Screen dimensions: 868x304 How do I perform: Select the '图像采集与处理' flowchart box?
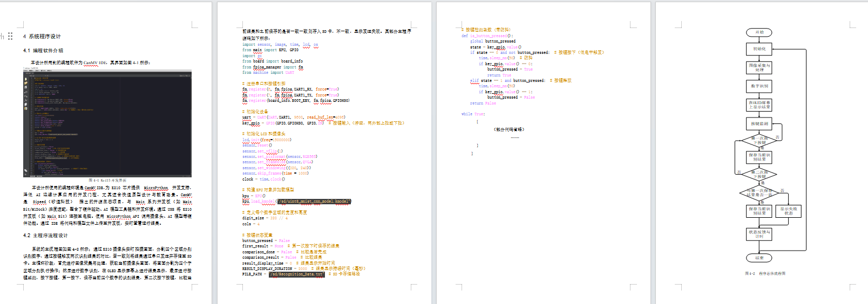pos(759,67)
